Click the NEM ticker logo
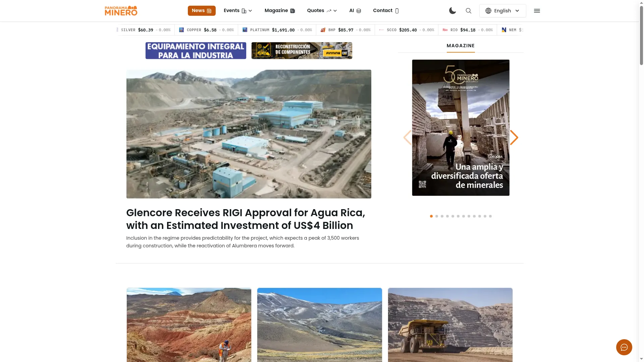This screenshot has height=362, width=644. click(504, 30)
